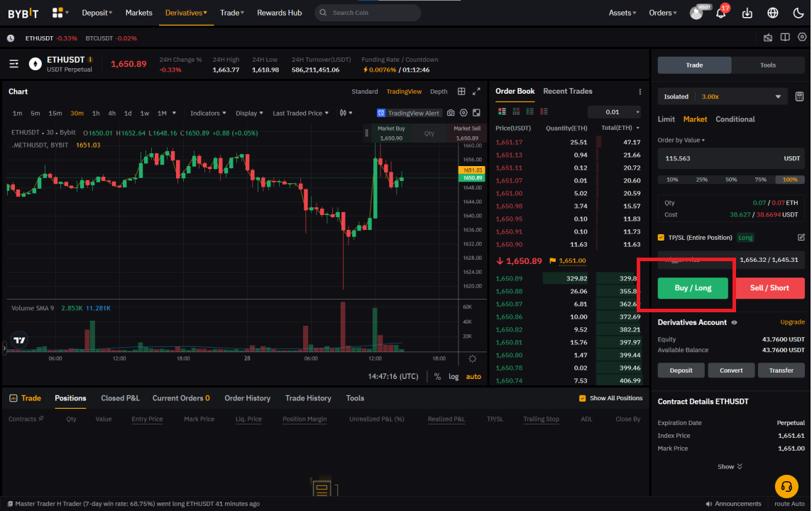Toggle the TP/SL Entire Position checkbox
The image size is (812, 511).
[x=661, y=238]
